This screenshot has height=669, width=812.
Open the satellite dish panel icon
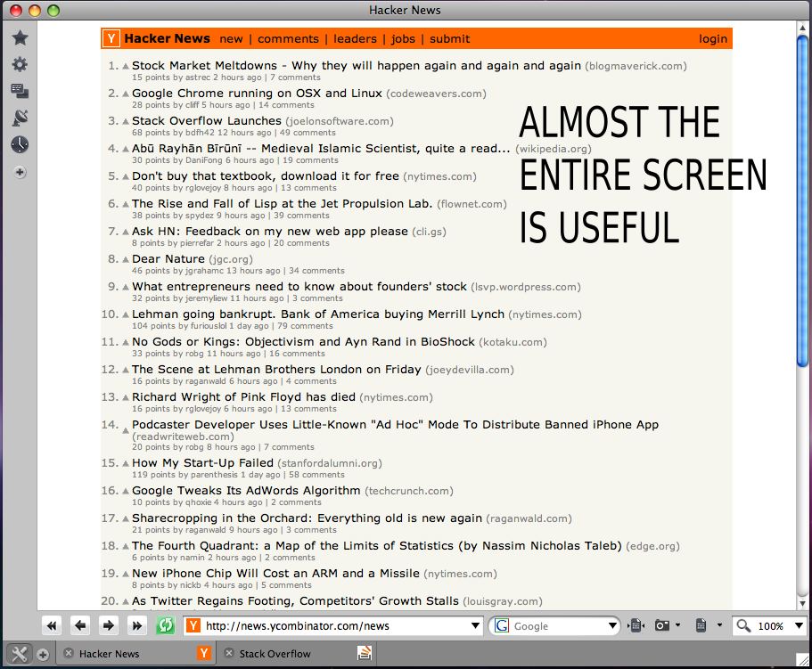click(x=21, y=118)
